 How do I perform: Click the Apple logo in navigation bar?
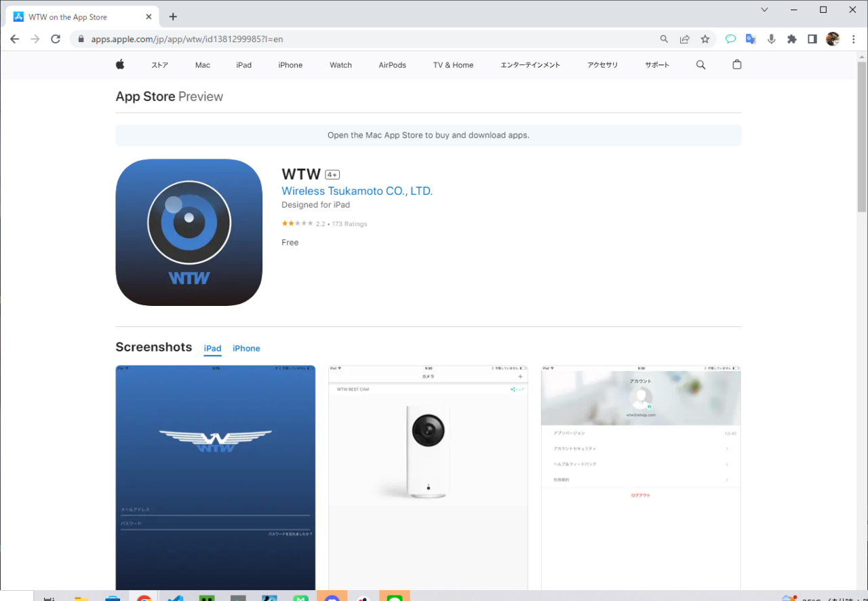(120, 65)
